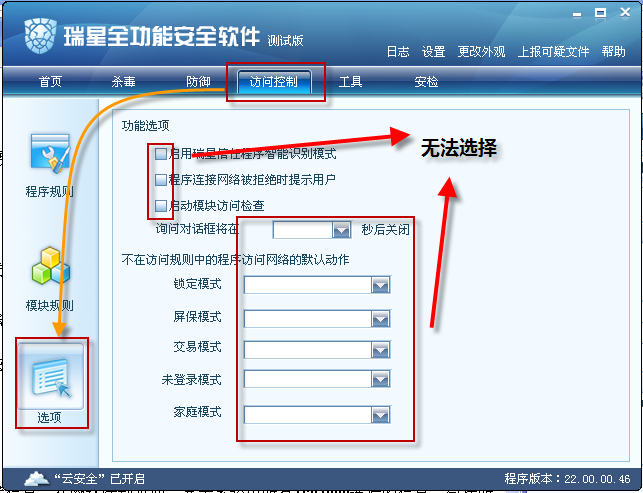643x493 pixels.
Task: Open the 交易模式 dropdown
Action: 381,349
